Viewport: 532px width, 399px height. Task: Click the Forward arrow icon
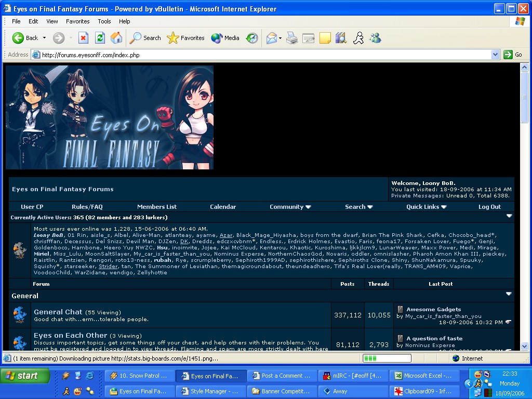59,38
